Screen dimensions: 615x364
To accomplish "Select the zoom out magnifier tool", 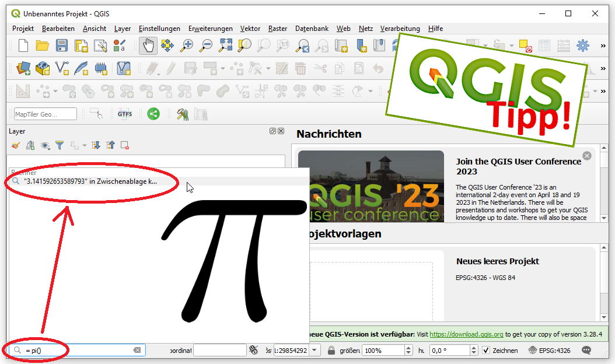I will 206,45.
